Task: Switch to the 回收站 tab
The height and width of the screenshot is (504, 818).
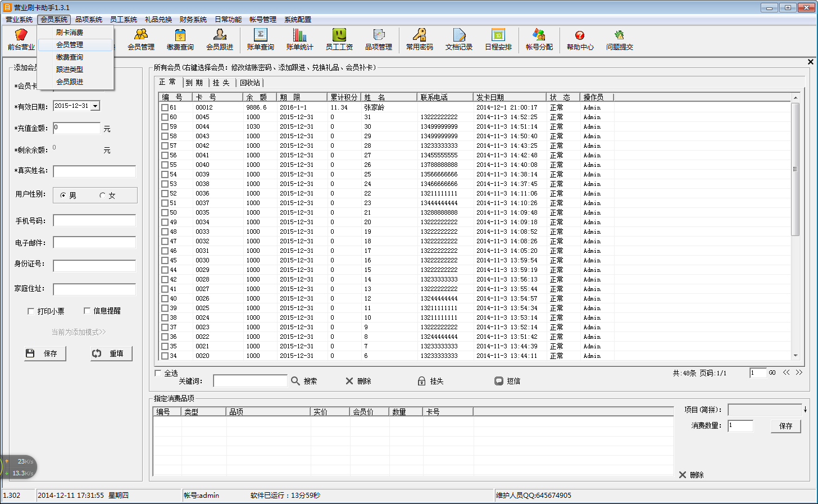Action: (250, 83)
